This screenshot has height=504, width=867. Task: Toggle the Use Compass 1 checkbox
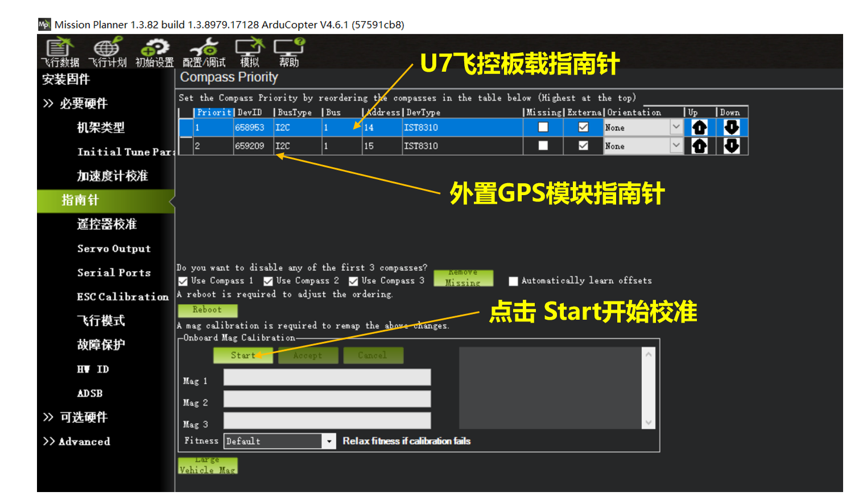pyautogui.click(x=183, y=281)
